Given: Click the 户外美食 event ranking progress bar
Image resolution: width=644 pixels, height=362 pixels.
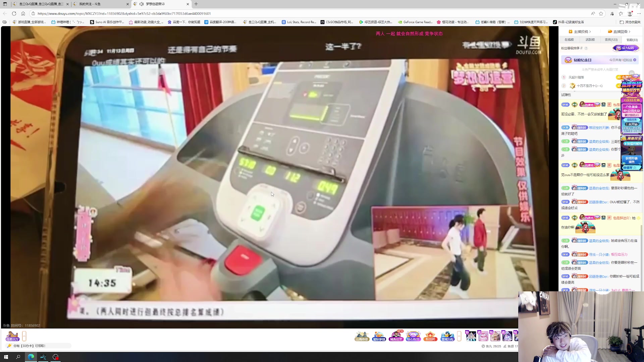Looking at the screenshot, I should pos(632,115).
